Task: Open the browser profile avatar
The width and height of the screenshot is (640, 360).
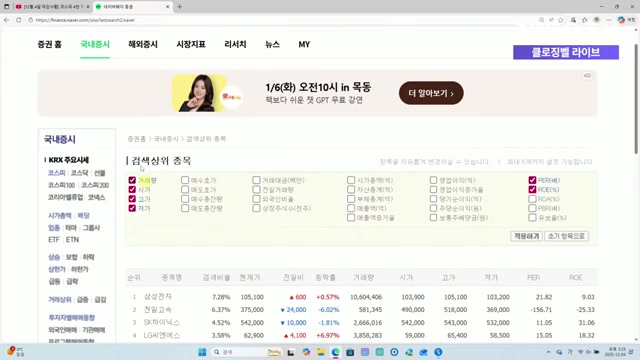Action: tap(596, 20)
